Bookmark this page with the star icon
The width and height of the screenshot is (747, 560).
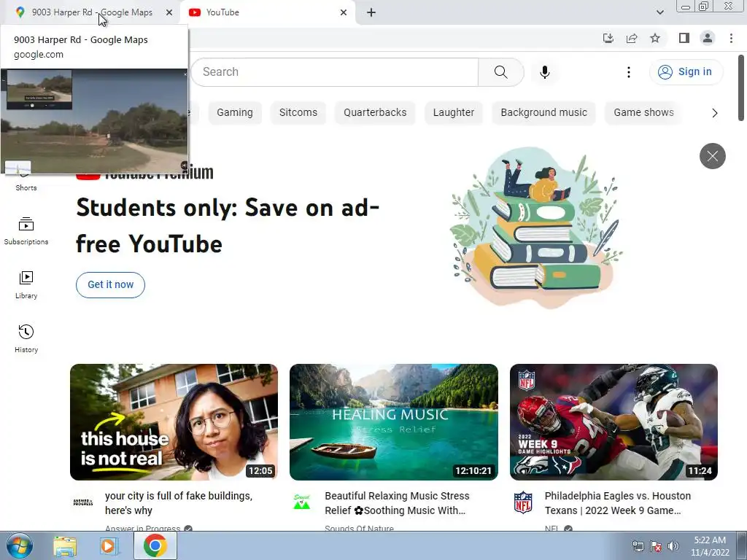[655, 38]
